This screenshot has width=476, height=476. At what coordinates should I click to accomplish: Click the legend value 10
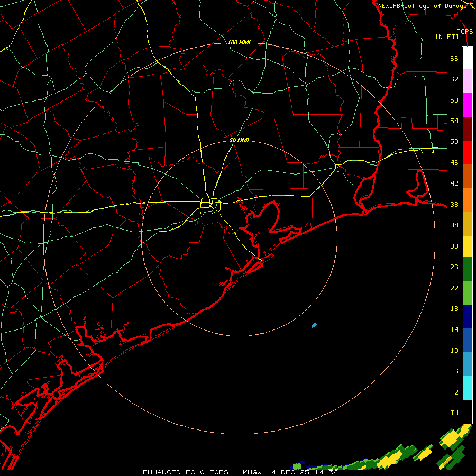454,351
